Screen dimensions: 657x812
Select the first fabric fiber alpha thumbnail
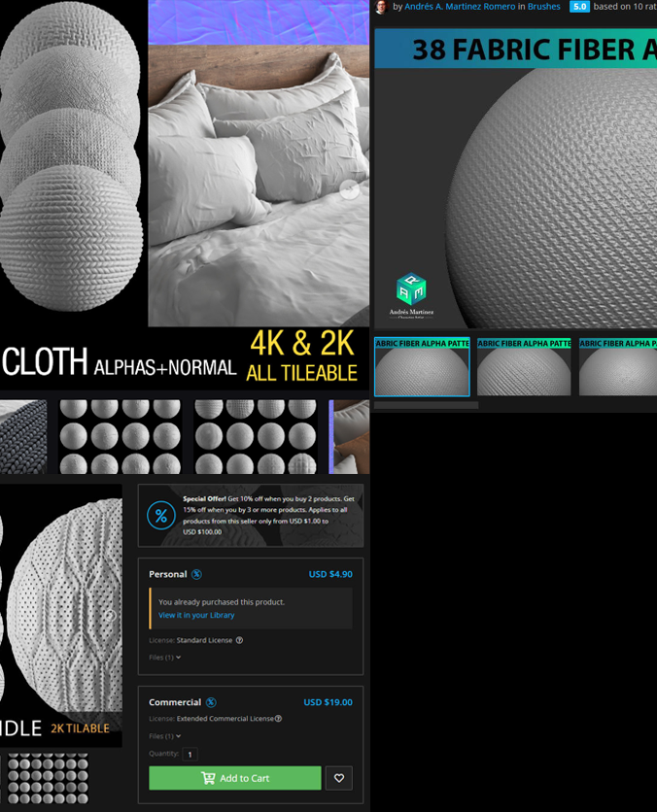tap(422, 367)
